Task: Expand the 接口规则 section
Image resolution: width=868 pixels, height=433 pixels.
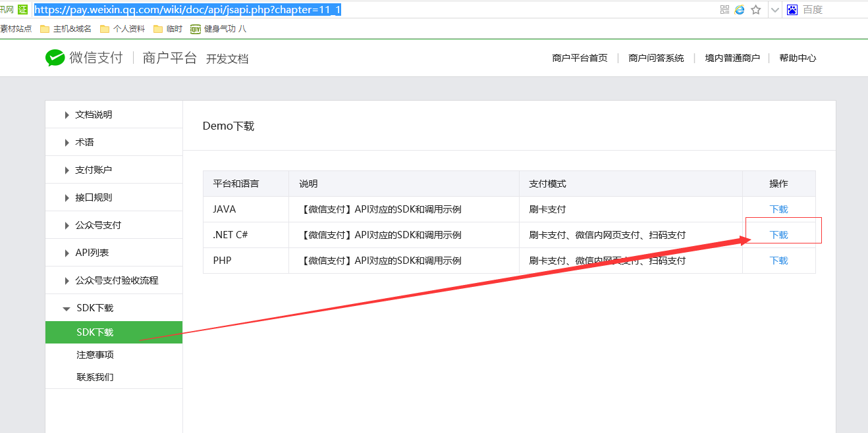Action: [x=114, y=197]
